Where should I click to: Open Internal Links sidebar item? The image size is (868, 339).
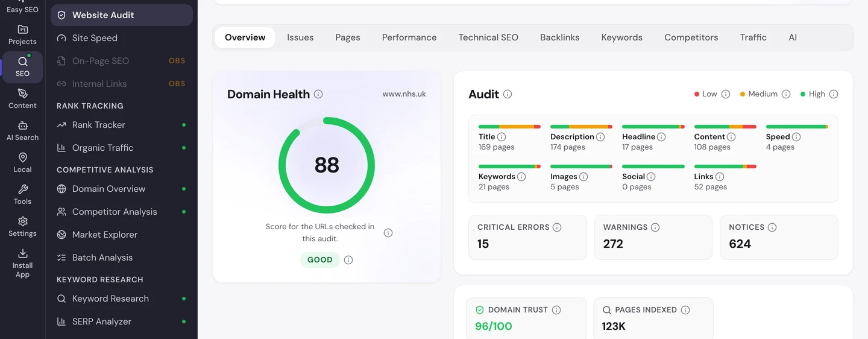tap(122, 84)
